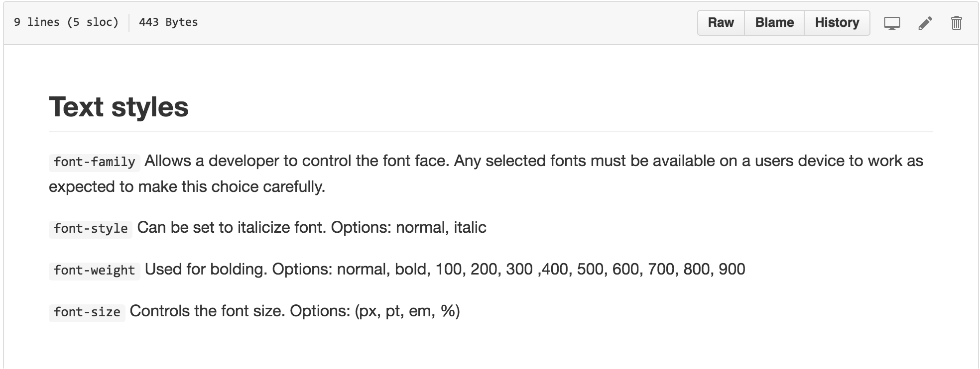Image resolution: width=980 pixels, height=369 pixels.
Task: Click italic in font-style options
Action: (470, 228)
